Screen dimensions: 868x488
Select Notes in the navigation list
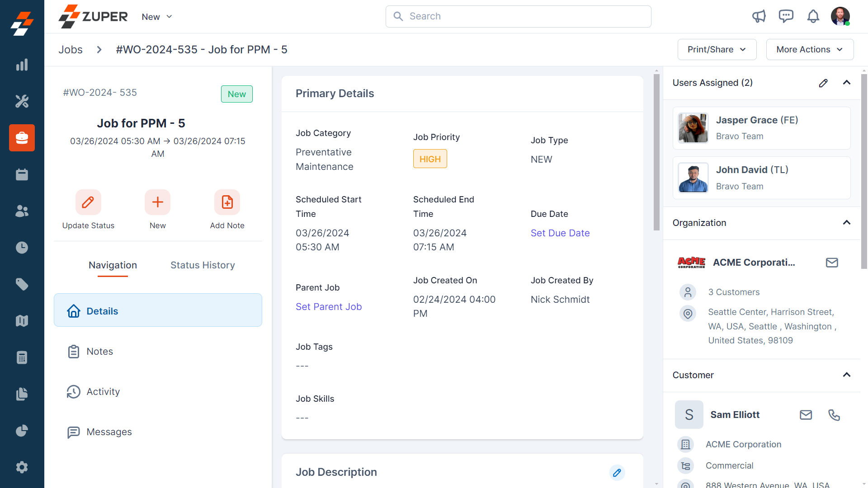[100, 352]
